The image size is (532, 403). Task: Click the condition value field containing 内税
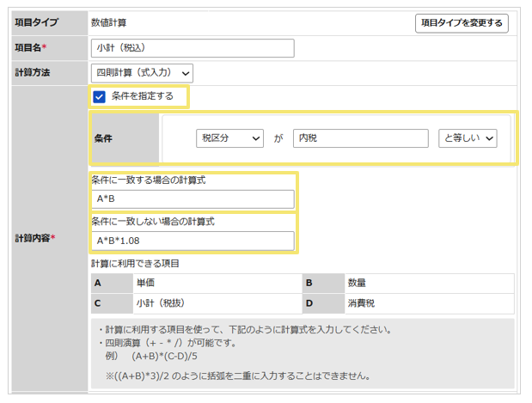point(360,138)
